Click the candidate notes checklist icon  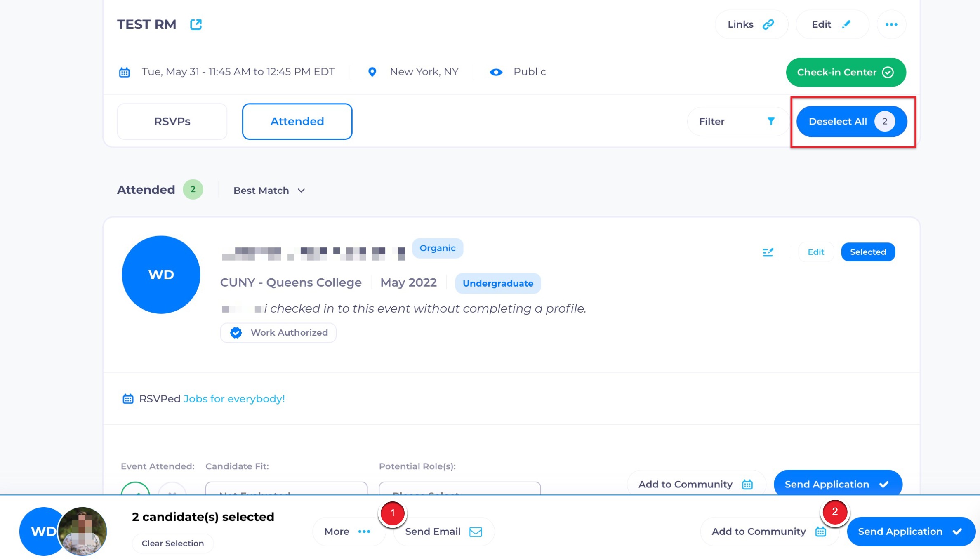tap(768, 252)
